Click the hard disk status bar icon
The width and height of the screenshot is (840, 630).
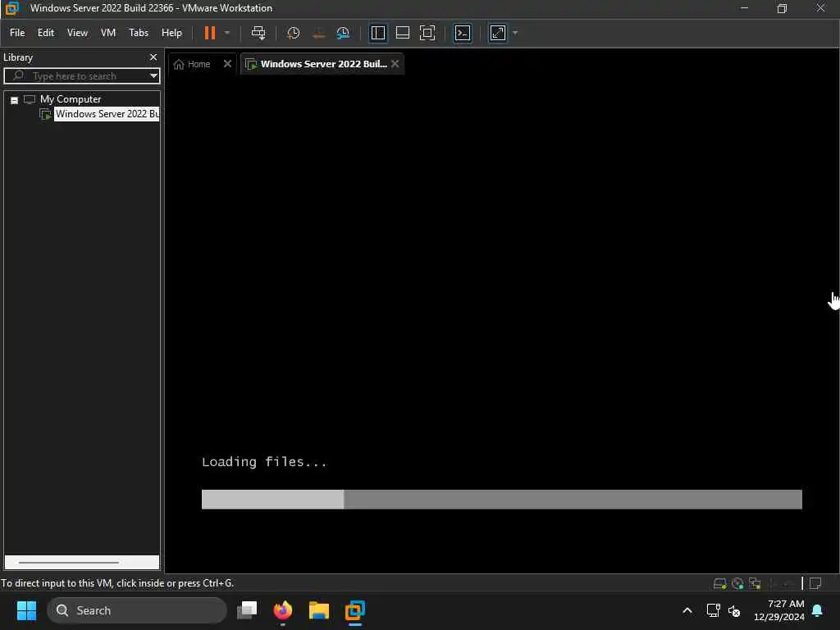[x=719, y=583]
